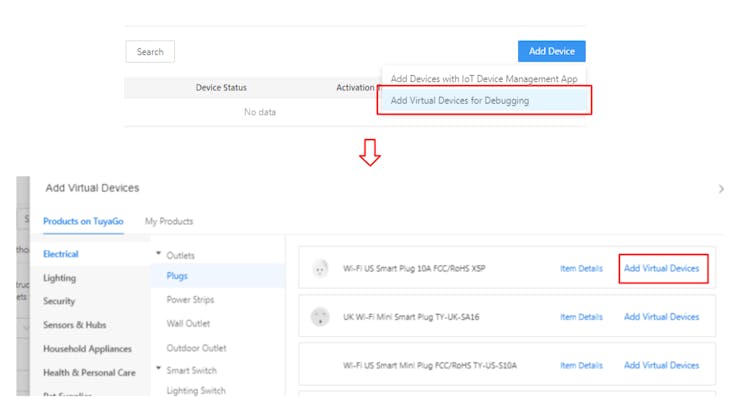Screen dimensions: 740x416
Task: Open Item Details for US Smart Mini Plug TY-US-S10A
Action: pos(581,365)
